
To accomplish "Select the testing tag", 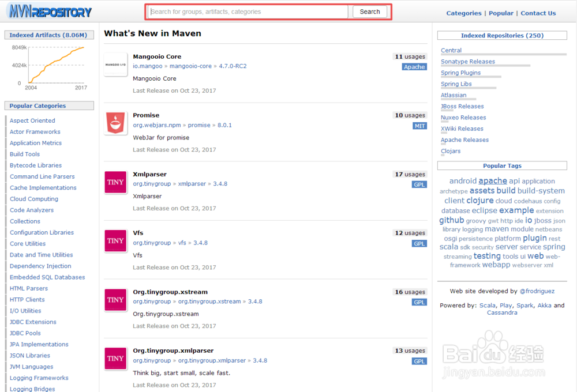I will [x=487, y=256].
